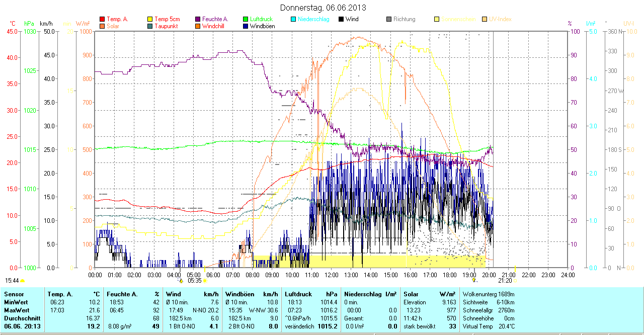Click the UV-Index legend label
The width and height of the screenshot is (644, 335).
(500, 19)
